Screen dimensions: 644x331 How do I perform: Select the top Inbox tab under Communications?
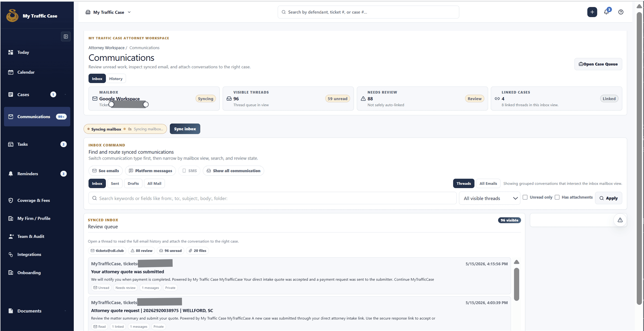(x=97, y=79)
